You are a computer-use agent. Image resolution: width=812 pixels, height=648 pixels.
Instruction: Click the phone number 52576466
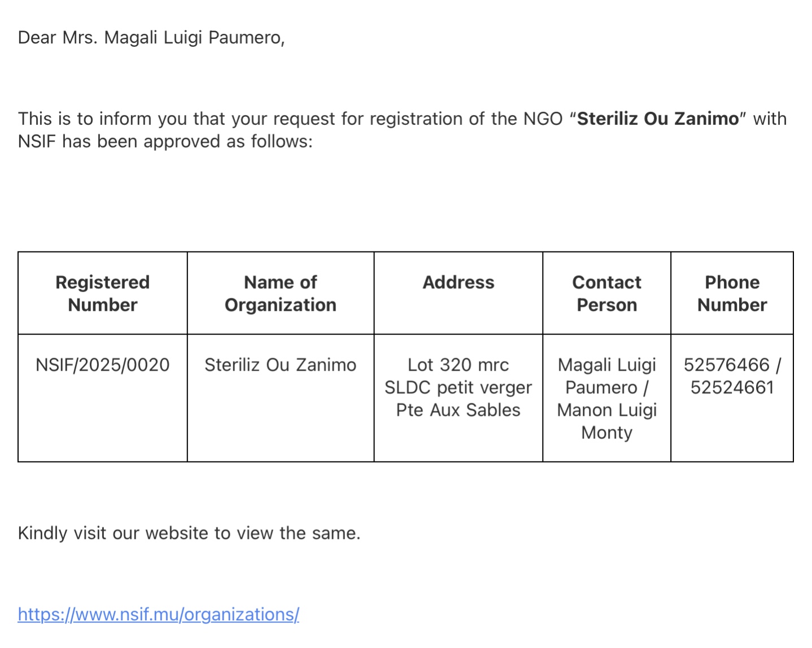click(x=726, y=365)
